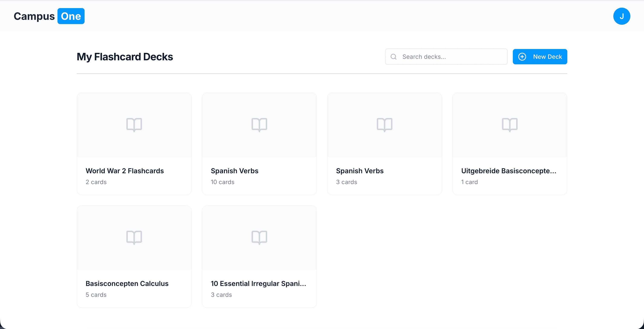The height and width of the screenshot is (329, 644).
Task: Click the Campus One logo
Action: (x=49, y=16)
